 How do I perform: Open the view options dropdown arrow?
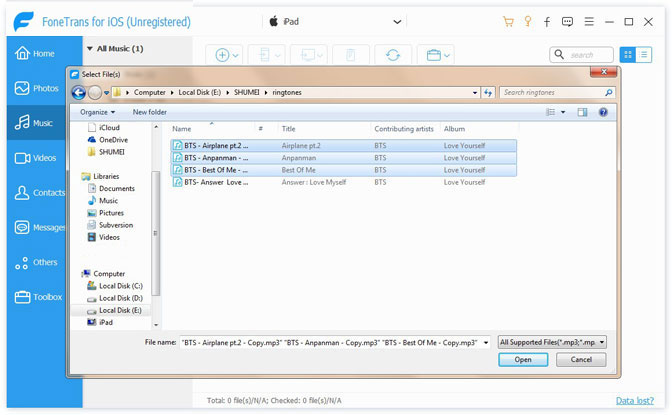pyautogui.click(x=563, y=112)
